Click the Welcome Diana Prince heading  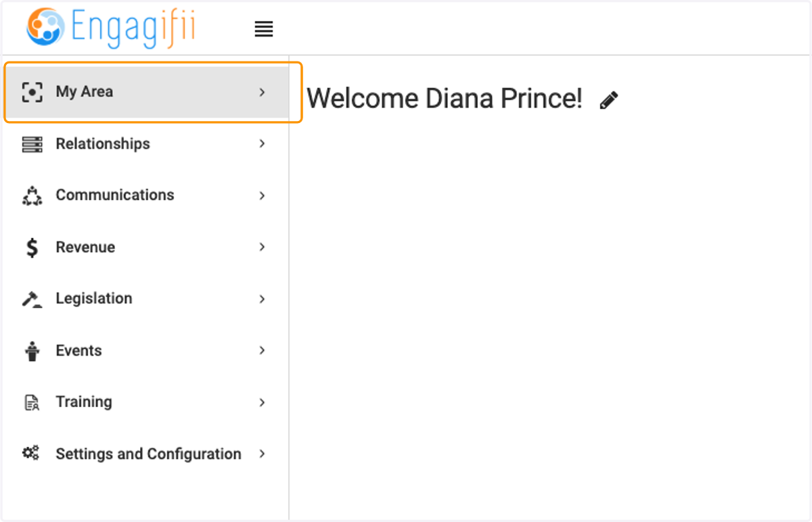click(445, 99)
